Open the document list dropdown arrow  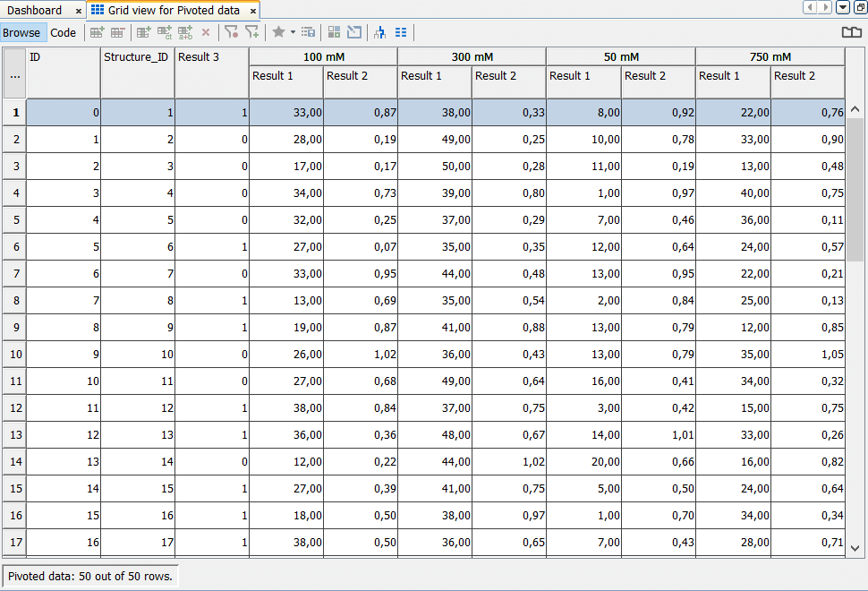(x=843, y=8)
